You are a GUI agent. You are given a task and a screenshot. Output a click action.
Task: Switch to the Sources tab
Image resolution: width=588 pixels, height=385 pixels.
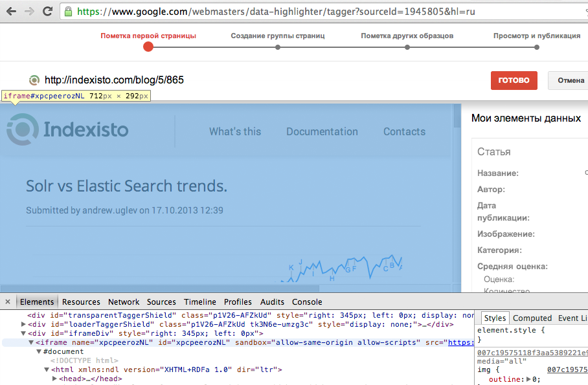pyautogui.click(x=161, y=302)
